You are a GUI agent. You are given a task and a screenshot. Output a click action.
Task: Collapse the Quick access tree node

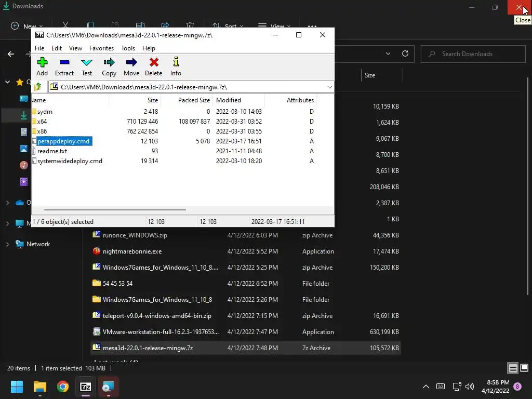pos(7,82)
